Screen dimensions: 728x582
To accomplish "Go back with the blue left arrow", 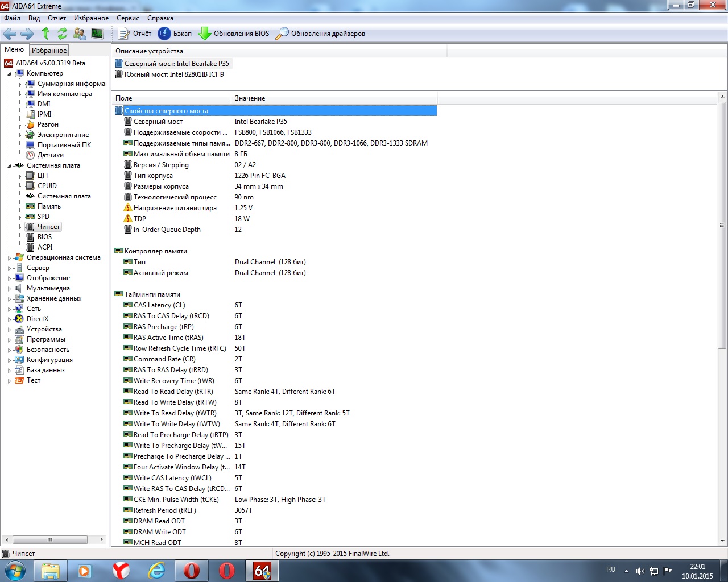I will coord(10,34).
